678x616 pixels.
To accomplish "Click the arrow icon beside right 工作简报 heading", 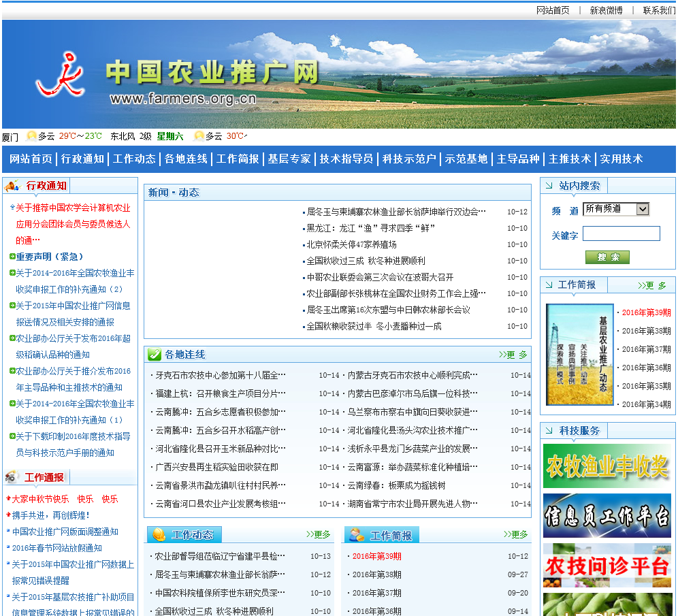I will click(x=549, y=285).
